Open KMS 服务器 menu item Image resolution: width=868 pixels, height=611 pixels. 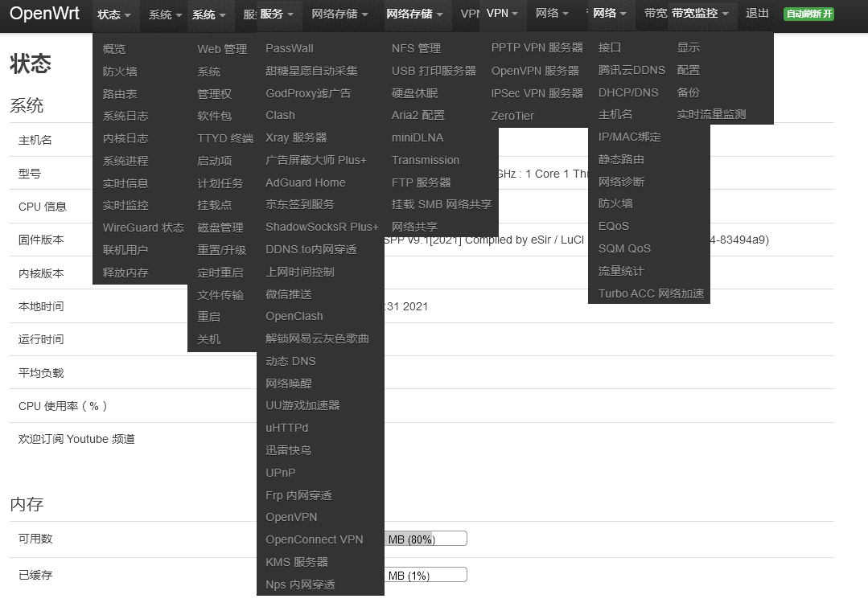(297, 562)
